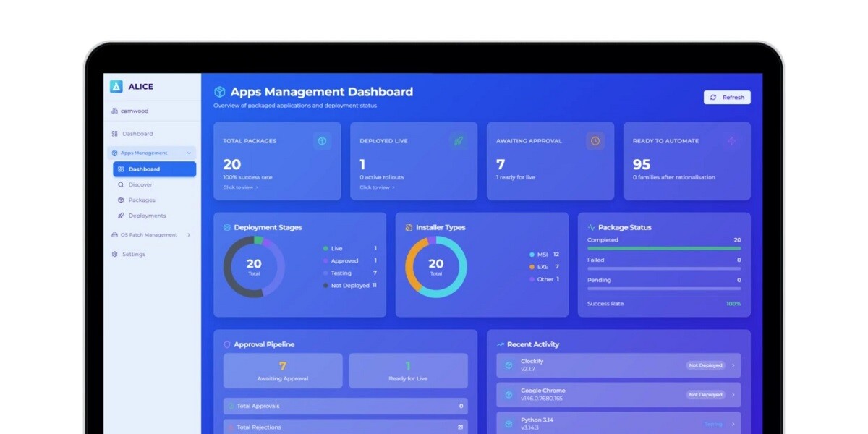Collapse the Apps Management section chevron
The width and height of the screenshot is (868, 434).
pos(189,153)
